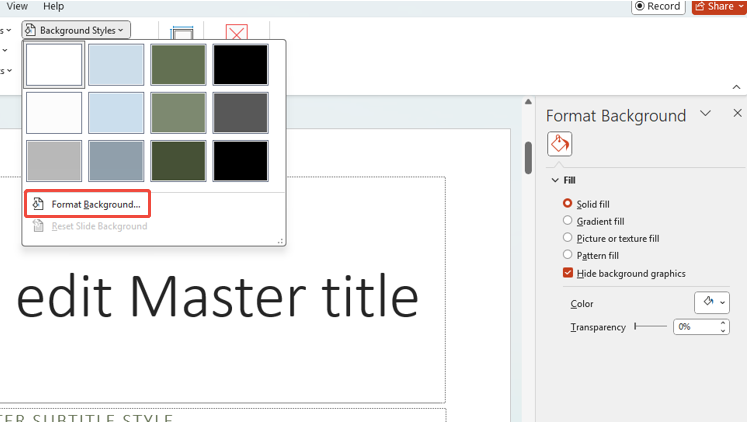Open the View ribbon tab
Viewport: 749px width, 431px height.
tap(17, 6)
